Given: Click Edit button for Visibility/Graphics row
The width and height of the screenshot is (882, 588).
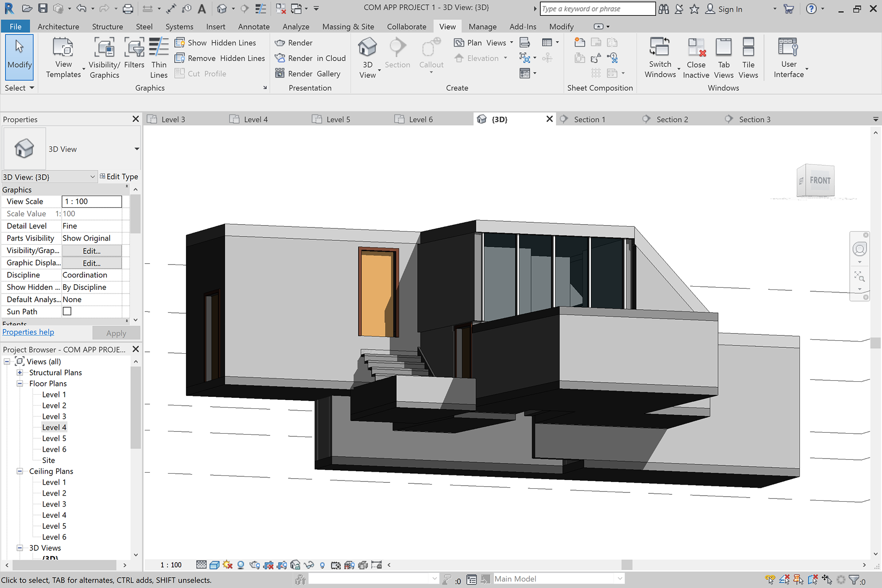Looking at the screenshot, I should tap(92, 251).
